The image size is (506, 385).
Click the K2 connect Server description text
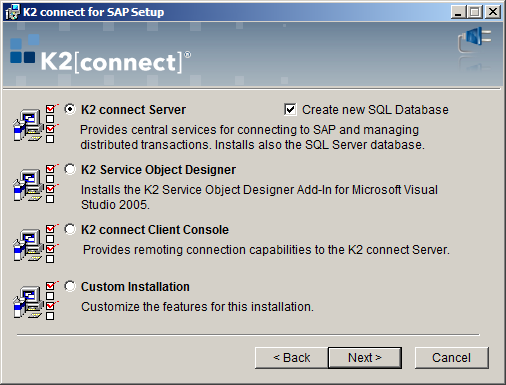(252, 137)
